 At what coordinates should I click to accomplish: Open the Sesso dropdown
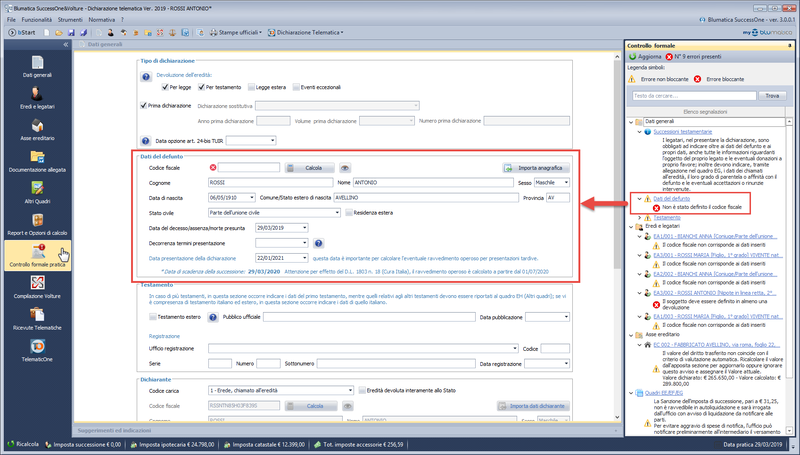tap(566, 183)
